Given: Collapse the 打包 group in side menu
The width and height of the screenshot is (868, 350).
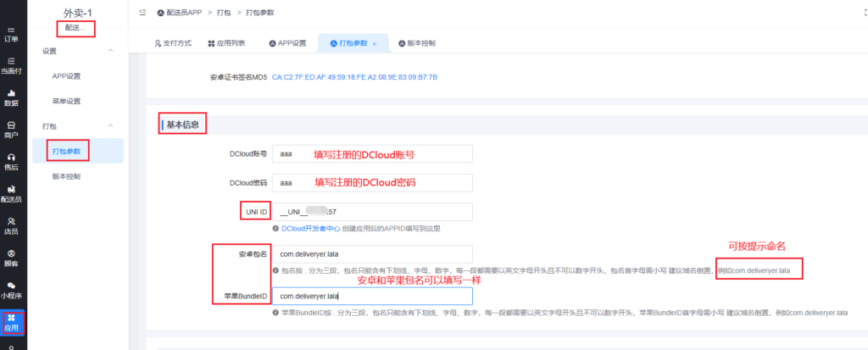Looking at the screenshot, I should click(110, 126).
